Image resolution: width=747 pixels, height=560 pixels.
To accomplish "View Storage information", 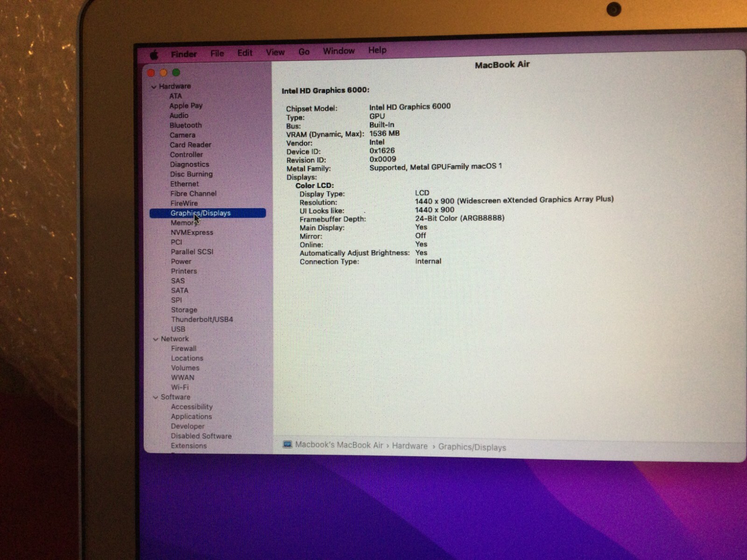I will [x=184, y=310].
